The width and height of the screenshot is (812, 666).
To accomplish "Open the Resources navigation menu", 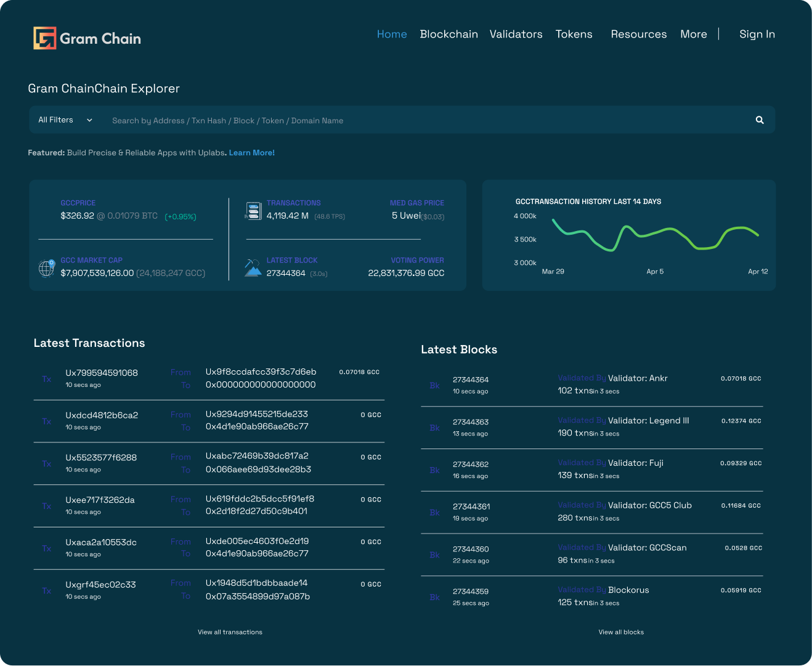I will click(638, 35).
